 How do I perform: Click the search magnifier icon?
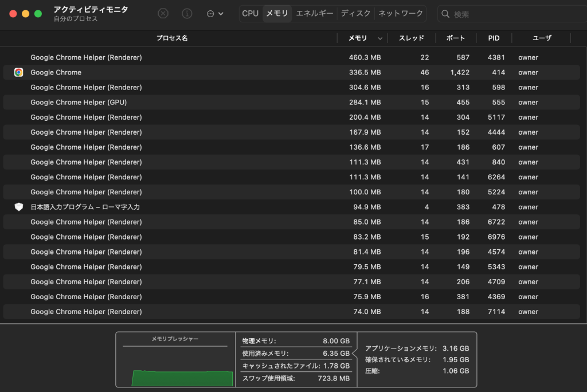click(x=445, y=14)
